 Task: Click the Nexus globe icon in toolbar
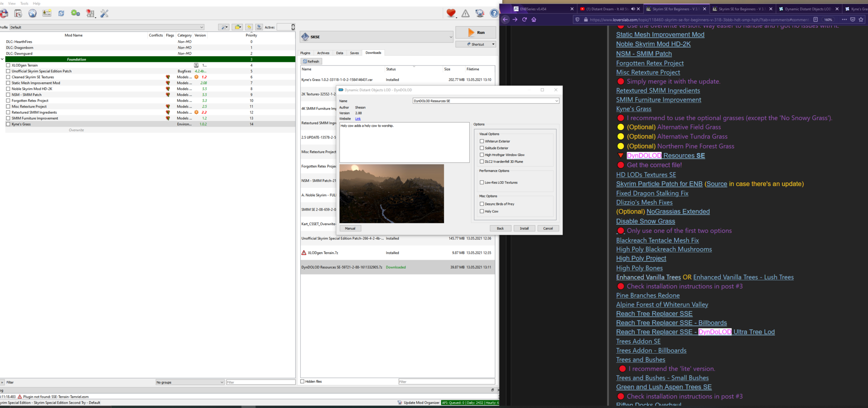33,14
